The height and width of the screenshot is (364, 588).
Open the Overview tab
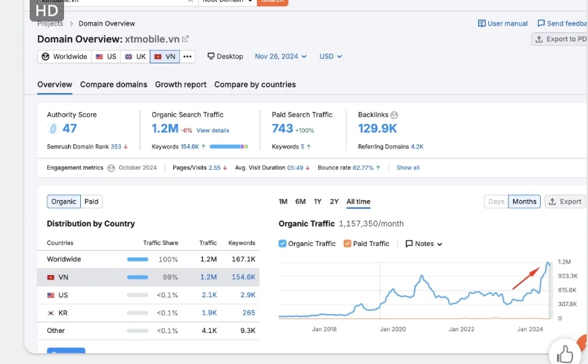pyautogui.click(x=55, y=85)
